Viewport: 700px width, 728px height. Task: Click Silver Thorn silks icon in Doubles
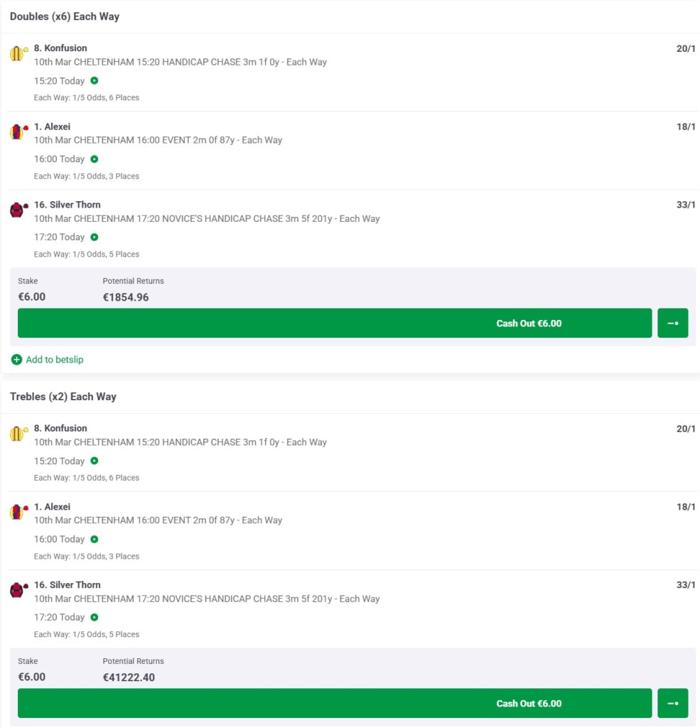[18, 210]
